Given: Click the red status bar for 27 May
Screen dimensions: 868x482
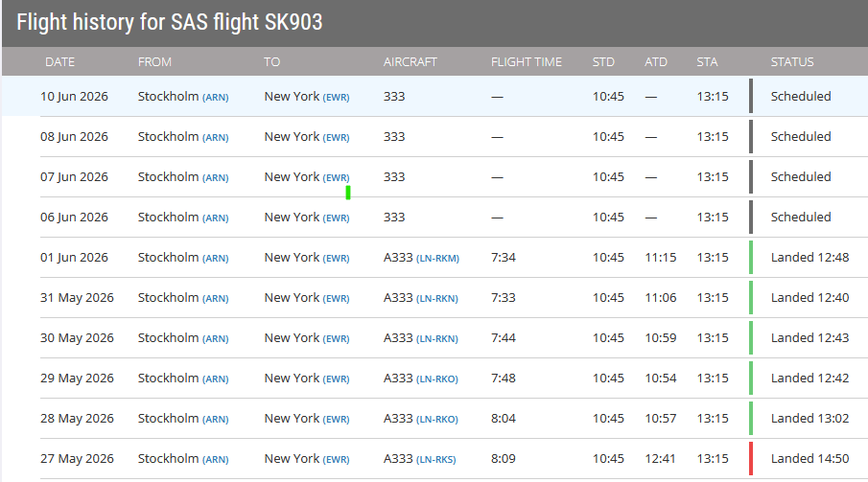Looking at the screenshot, I should coord(751,459).
